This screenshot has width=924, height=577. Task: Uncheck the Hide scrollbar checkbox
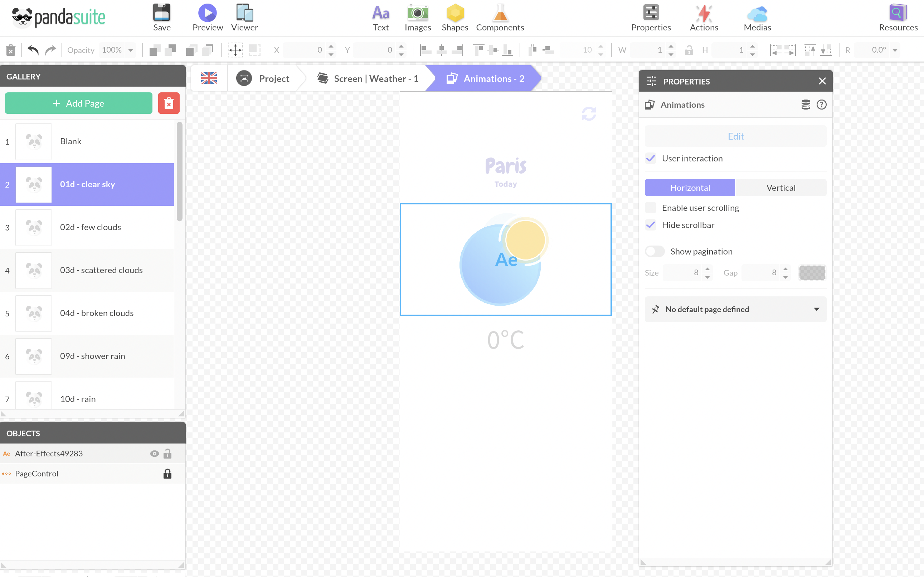pyautogui.click(x=651, y=225)
